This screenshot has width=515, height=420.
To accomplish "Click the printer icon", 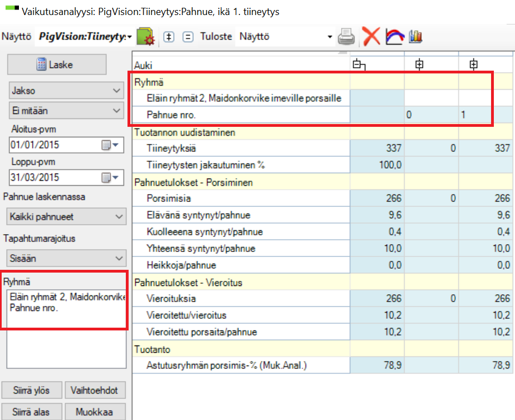I will click(346, 36).
